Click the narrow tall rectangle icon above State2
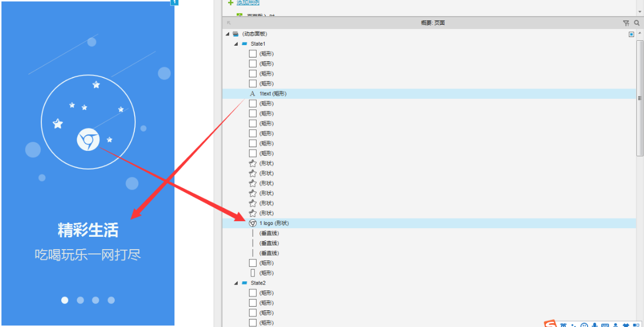644x327 pixels. pos(253,273)
